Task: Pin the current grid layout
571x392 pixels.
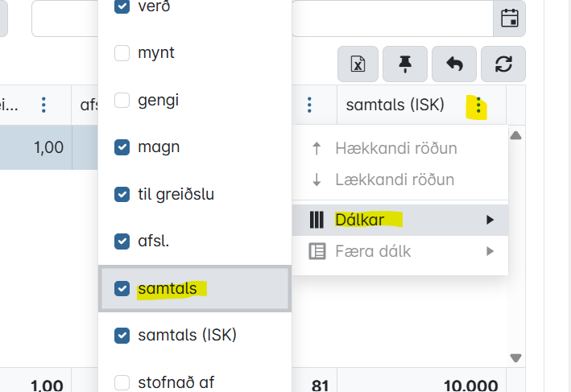Action: click(405, 64)
